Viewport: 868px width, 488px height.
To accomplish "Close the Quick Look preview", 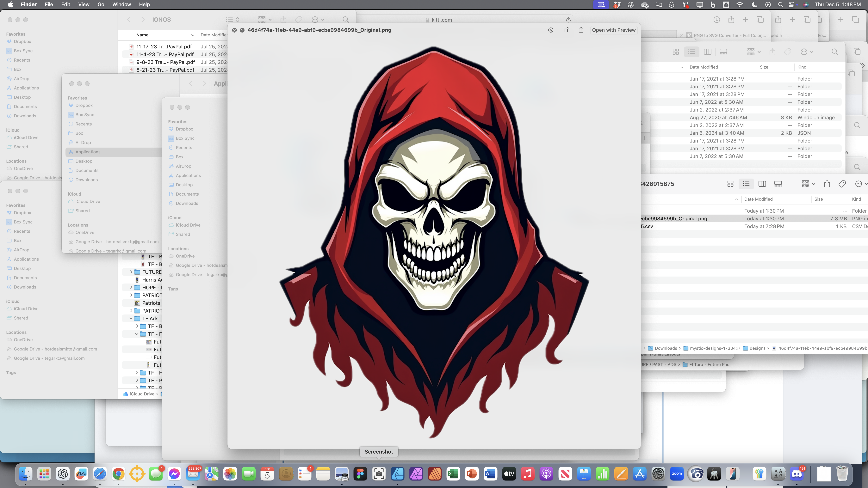I will click(234, 30).
